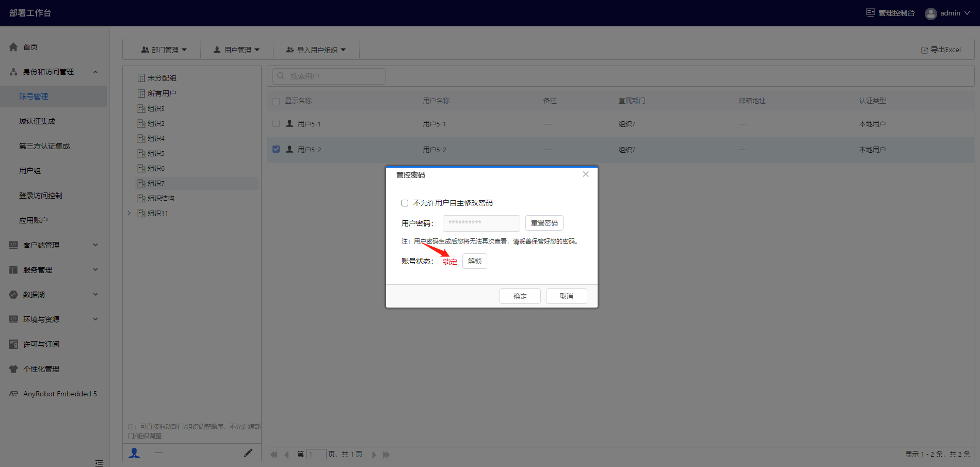Image resolution: width=980 pixels, height=467 pixels.
Task: Expand the 数据湖 section chevron
Action: click(95, 295)
